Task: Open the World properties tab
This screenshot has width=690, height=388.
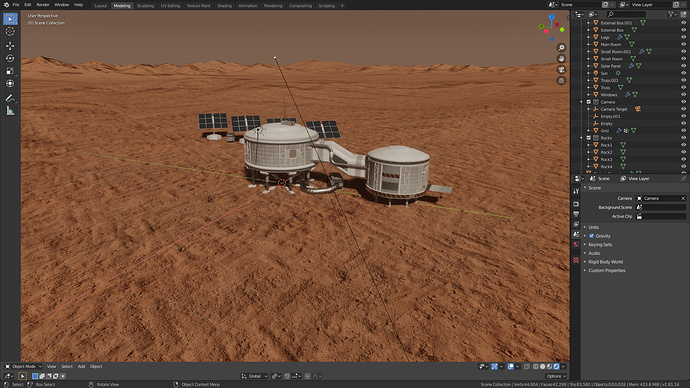Action: click(576, 245)
